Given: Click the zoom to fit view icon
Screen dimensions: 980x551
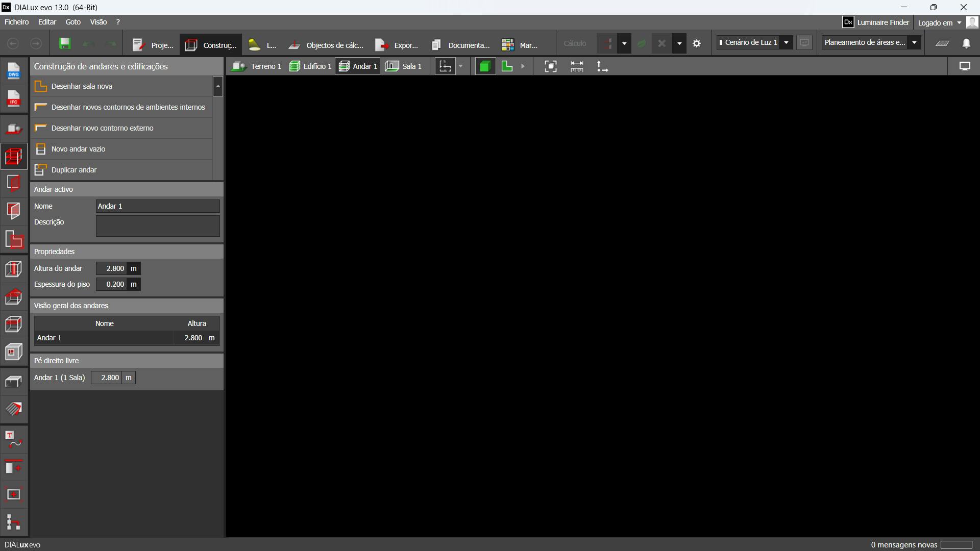Looking at the screenshot, I should coord(550,66).
